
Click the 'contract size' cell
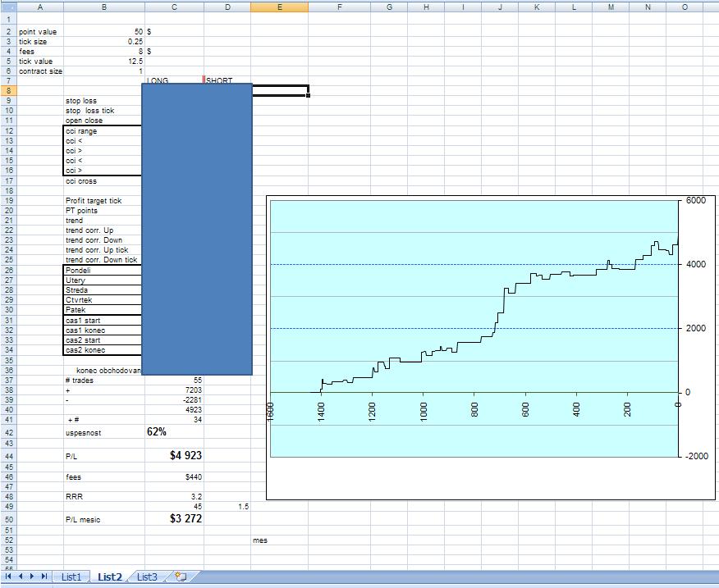40,71
